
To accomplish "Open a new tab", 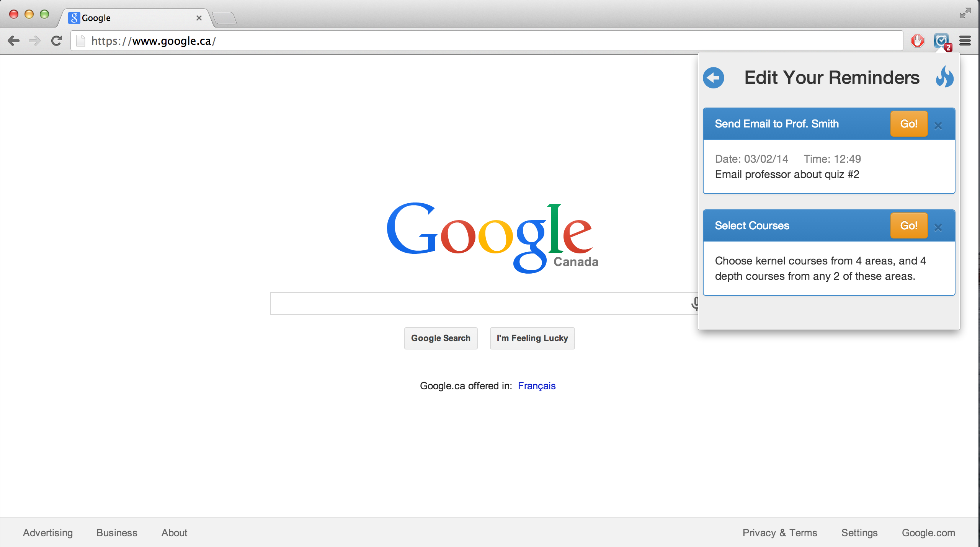I will click(x=224, y=18).
